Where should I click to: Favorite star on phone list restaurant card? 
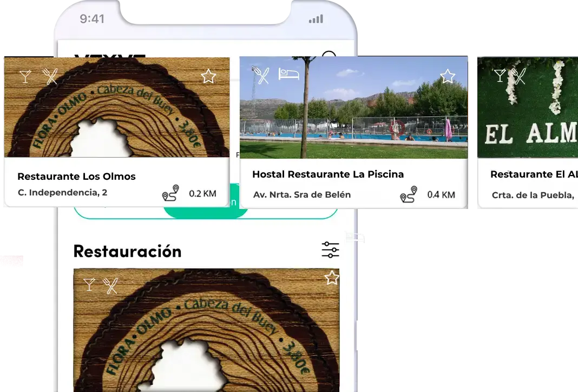click(x=332, y=278)
